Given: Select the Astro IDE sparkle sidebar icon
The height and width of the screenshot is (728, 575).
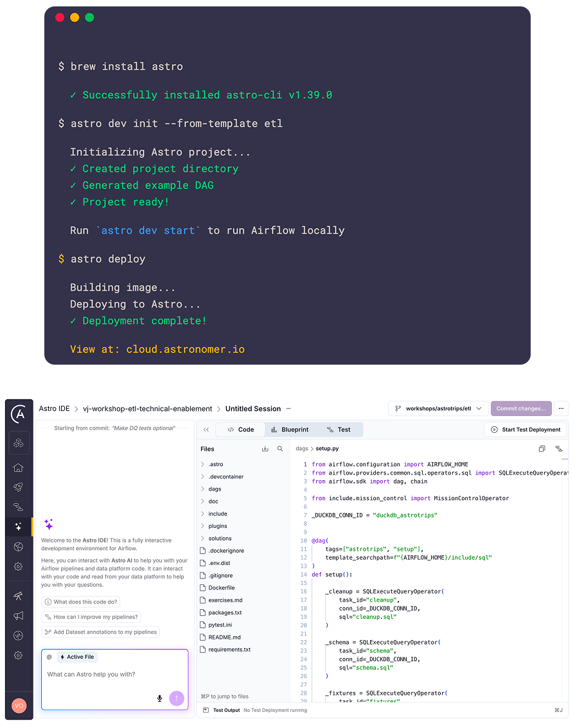Looking at the screenshot, I should [19, 526].
